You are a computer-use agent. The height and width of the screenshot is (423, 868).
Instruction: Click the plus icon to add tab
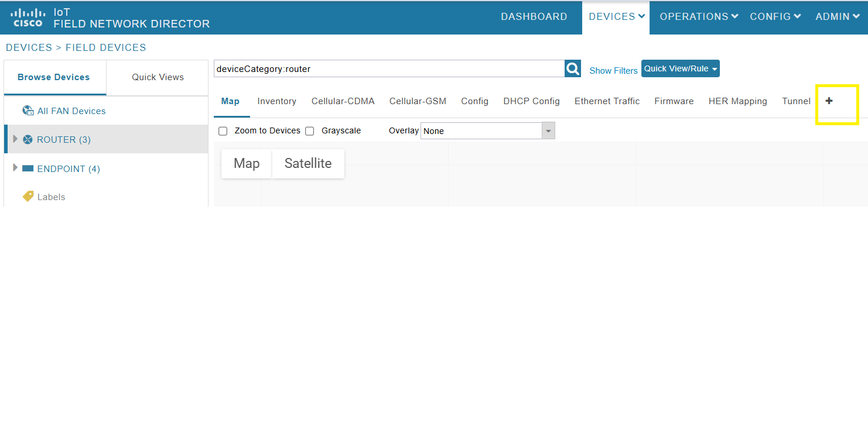(829, 101)
